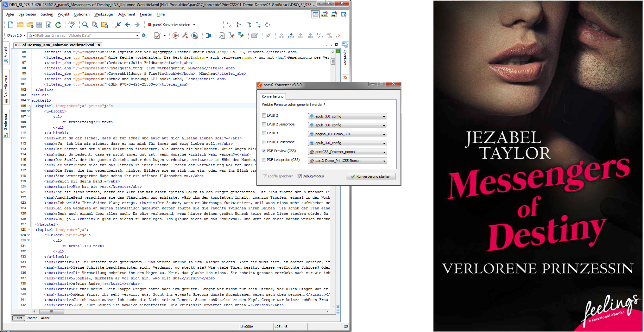Open the Datei menu
This screenshot has height=332, width=644.
pos(9,14)
